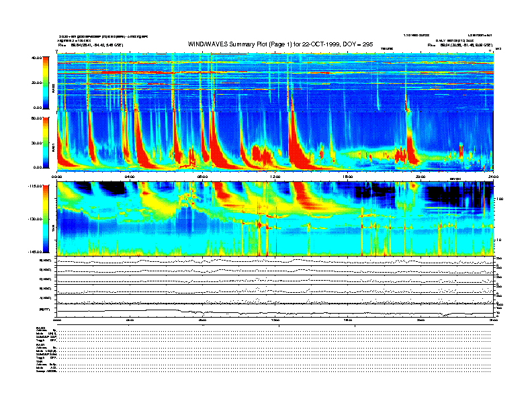Click the 24:00 tick label under RAD1 panel
Screen dimensions: 532x411
[493, 177]
